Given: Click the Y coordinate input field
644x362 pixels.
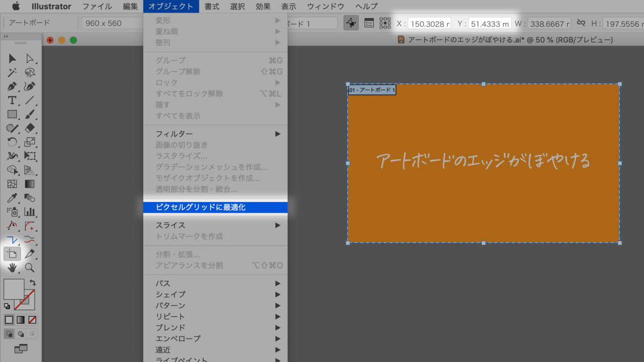Looking at the screenshot, I should tap(491, 23).
